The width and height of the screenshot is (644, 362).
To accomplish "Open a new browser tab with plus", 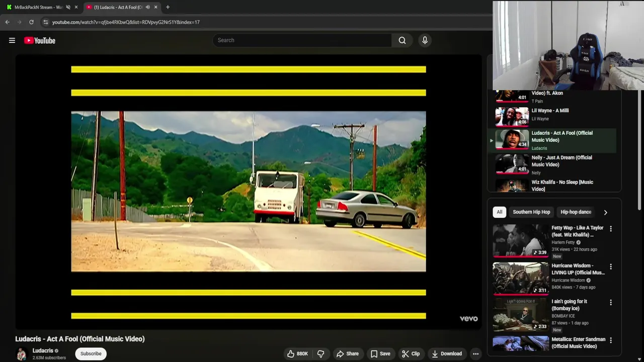I will (168, 7).
